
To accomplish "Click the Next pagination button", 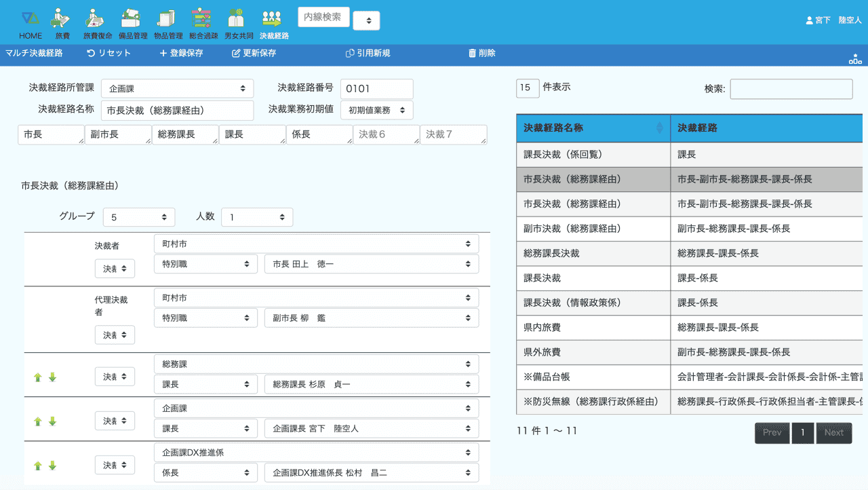I will click(x=833, y=433).
